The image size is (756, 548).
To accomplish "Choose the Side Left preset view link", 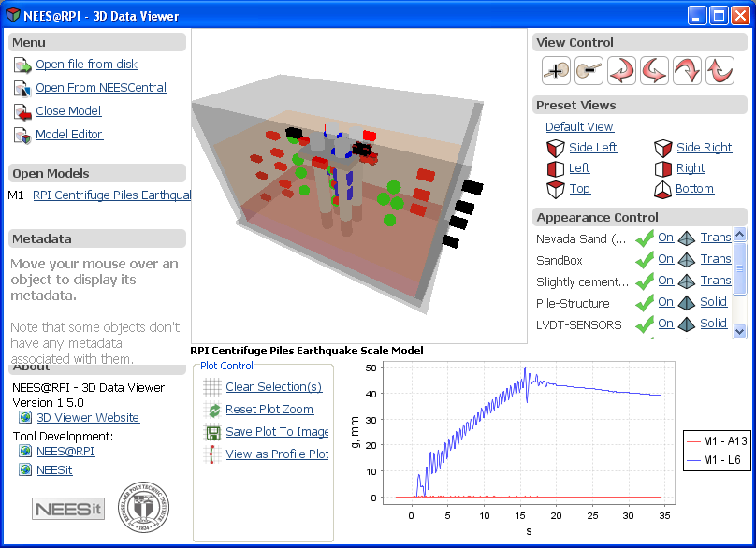I will 593,148.
